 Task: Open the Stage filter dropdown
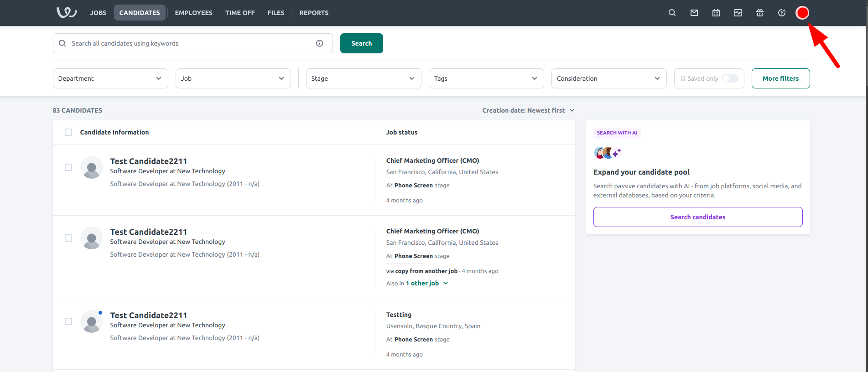point(364,78)
